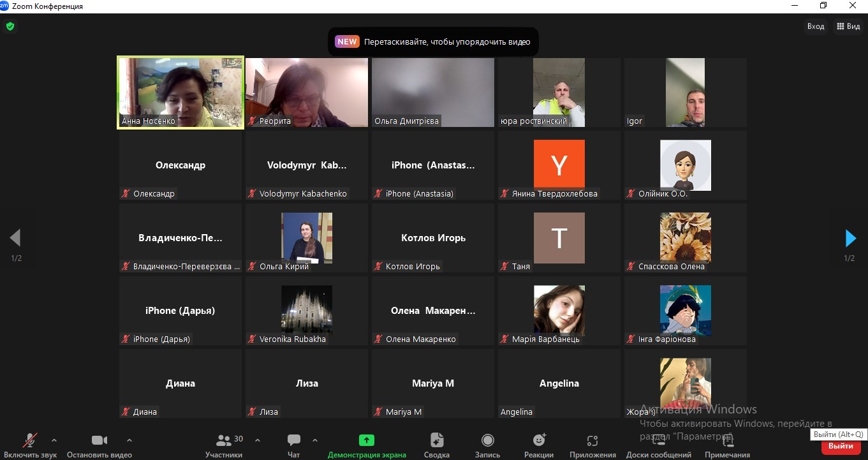Select the Mariya M participant tile
868x460 pixels.
point(433,383)
